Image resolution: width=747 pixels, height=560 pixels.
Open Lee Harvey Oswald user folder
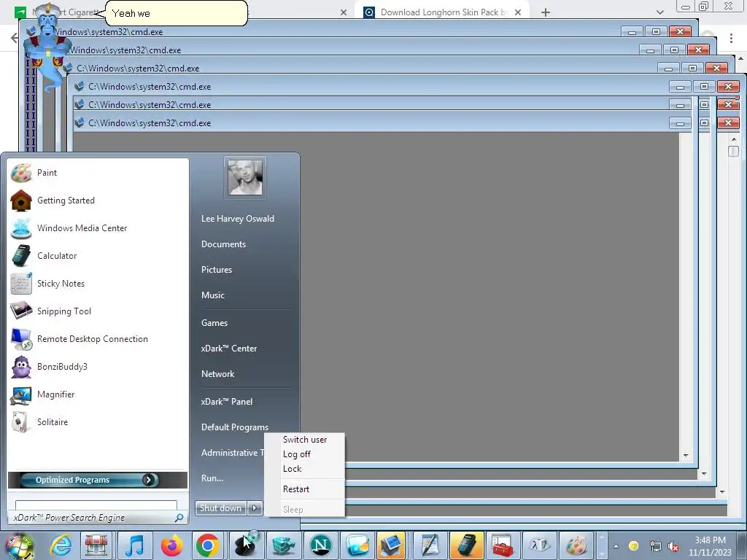[238, 219]
